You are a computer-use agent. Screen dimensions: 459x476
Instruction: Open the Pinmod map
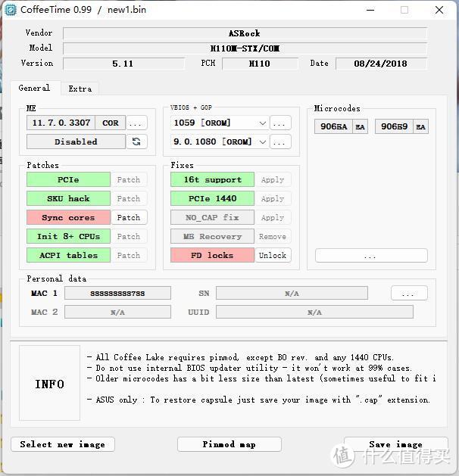pos(229,444)
